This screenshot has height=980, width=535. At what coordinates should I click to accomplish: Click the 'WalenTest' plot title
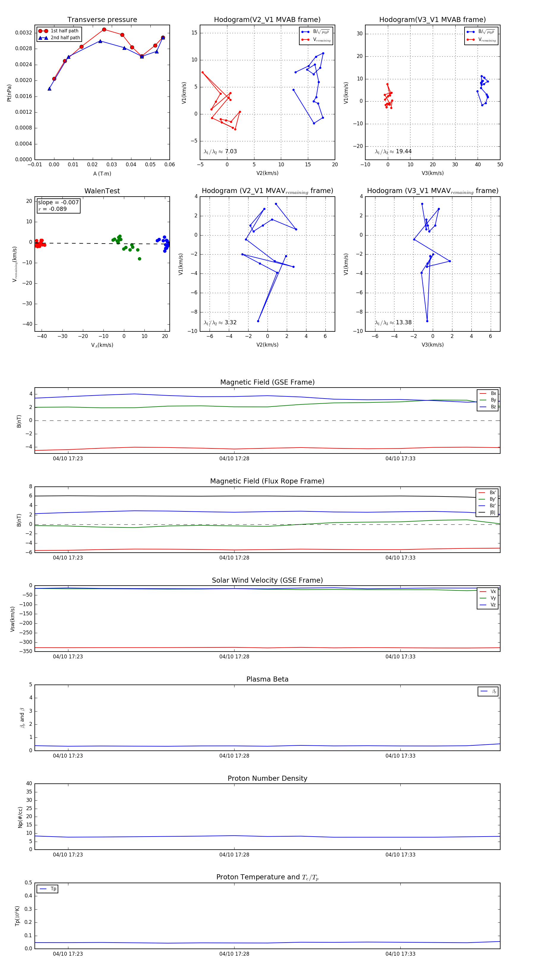pyautogui.click(x=102, y=191)
